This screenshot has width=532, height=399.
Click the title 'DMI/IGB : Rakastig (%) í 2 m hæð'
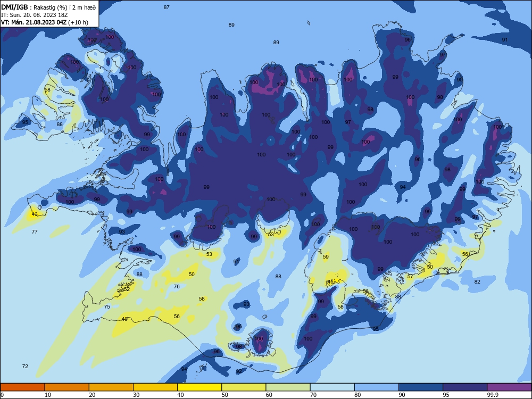tap(48, 7)
